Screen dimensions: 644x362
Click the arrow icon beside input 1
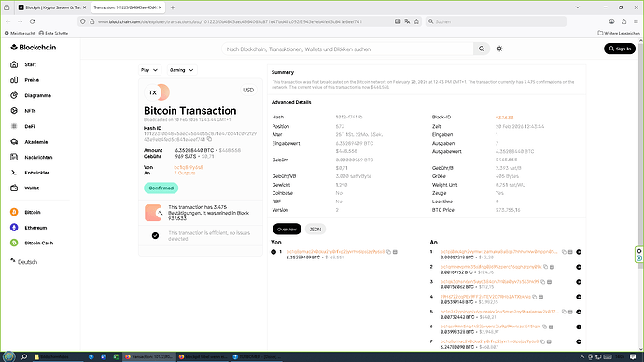pos(273,252)
